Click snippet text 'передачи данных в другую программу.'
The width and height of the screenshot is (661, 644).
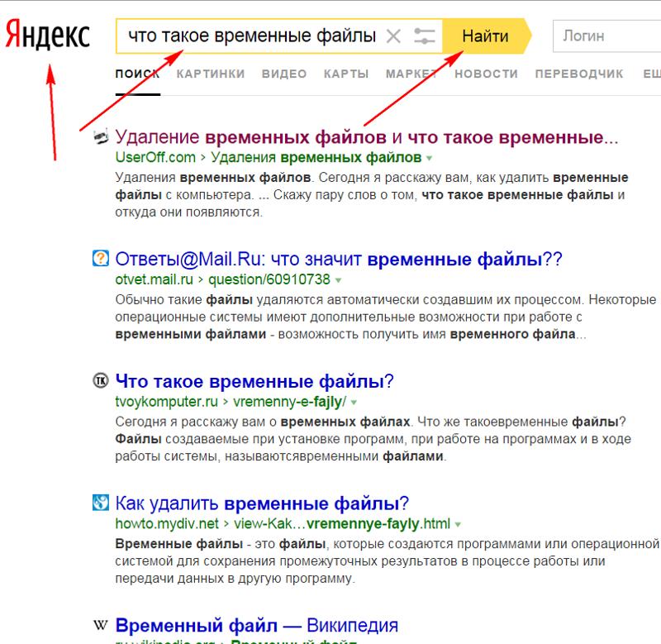pyautogui.click(x=235, y=578)
